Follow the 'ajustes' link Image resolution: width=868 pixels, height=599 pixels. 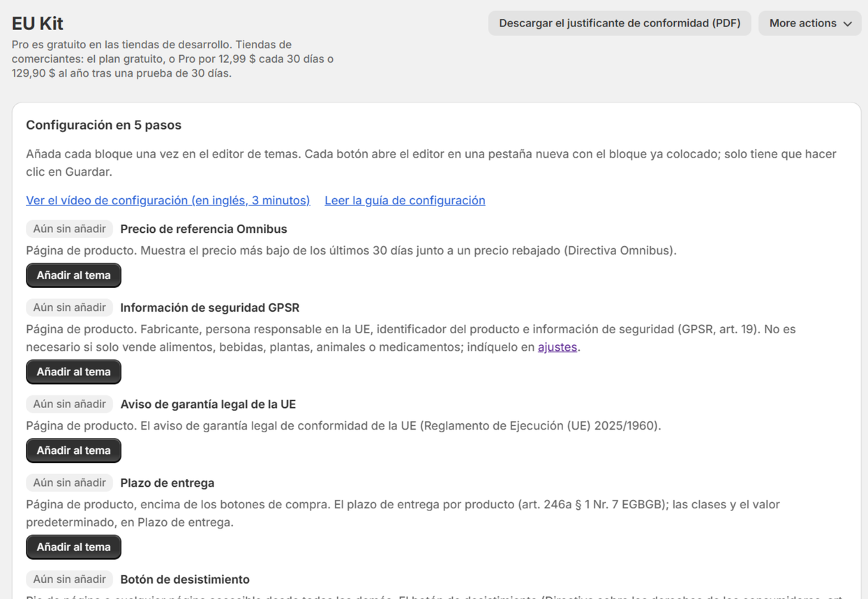558,347
